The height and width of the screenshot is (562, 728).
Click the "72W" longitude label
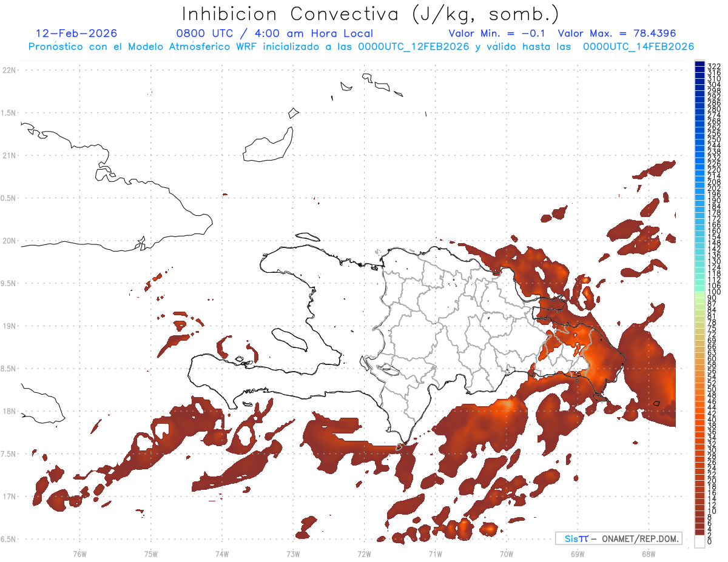coord(364,553)
